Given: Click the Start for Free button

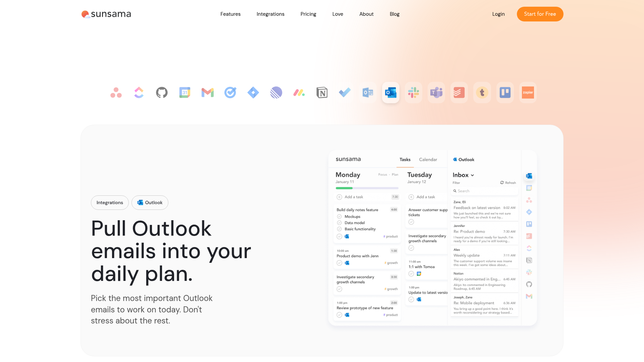Looking at the screenshot, I should pos(540,14).
